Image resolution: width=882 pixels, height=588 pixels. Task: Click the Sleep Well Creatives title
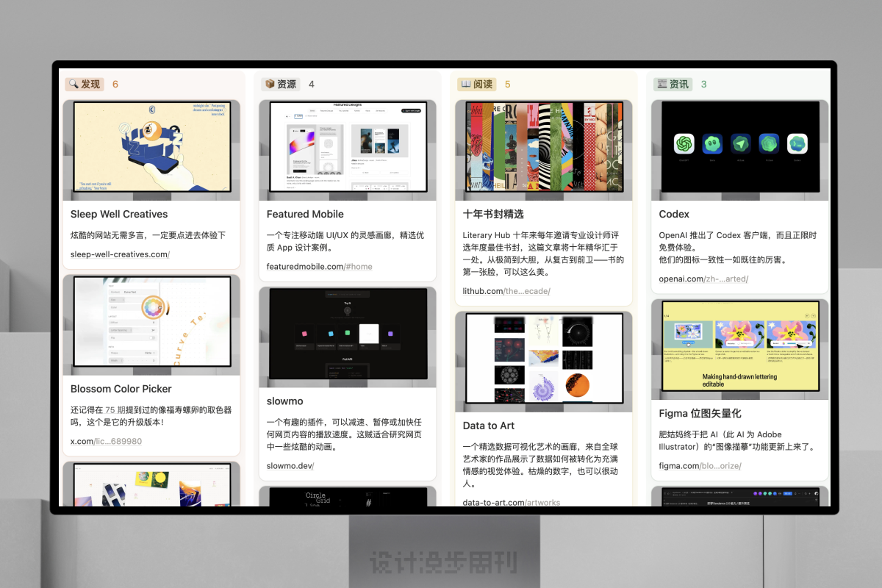(119, 214)
